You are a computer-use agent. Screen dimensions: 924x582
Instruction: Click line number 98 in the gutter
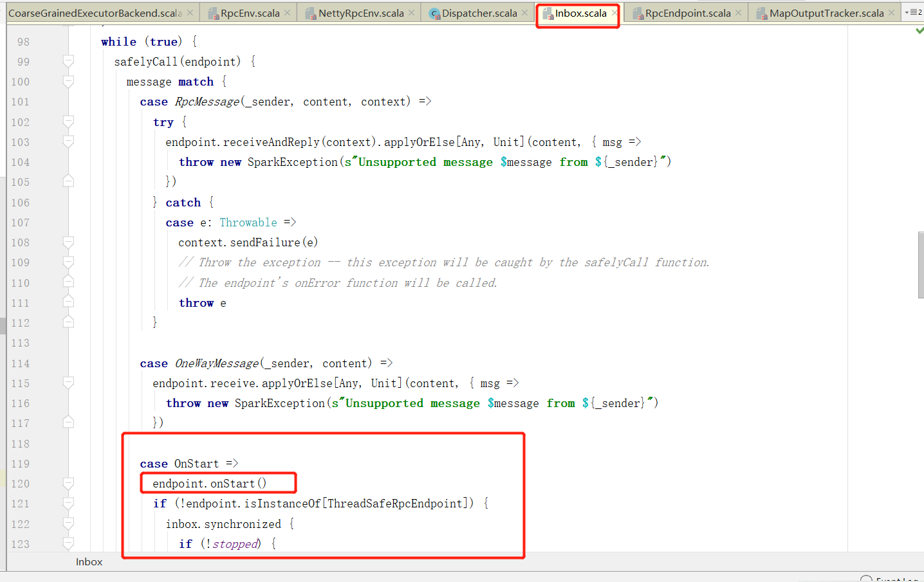pyautogui.click(x=23, y=42)
